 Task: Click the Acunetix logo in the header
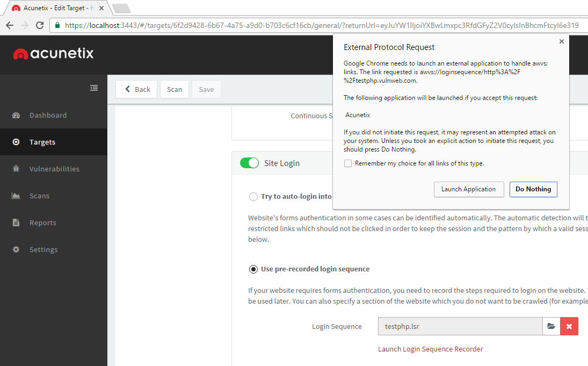[x=53, y=54]
